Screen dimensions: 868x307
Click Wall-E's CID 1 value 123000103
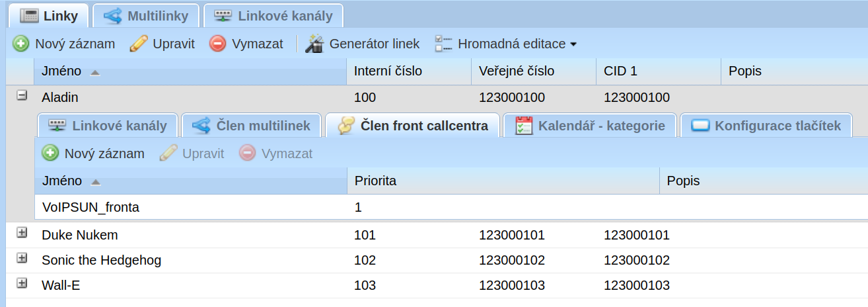[637, 285]
